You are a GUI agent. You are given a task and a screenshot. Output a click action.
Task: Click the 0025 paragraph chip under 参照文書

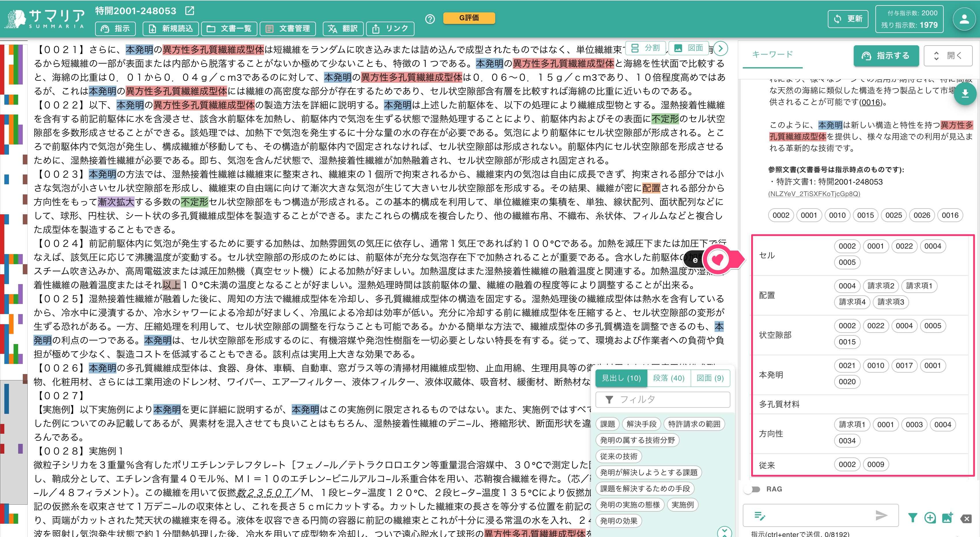coord(894,215)
